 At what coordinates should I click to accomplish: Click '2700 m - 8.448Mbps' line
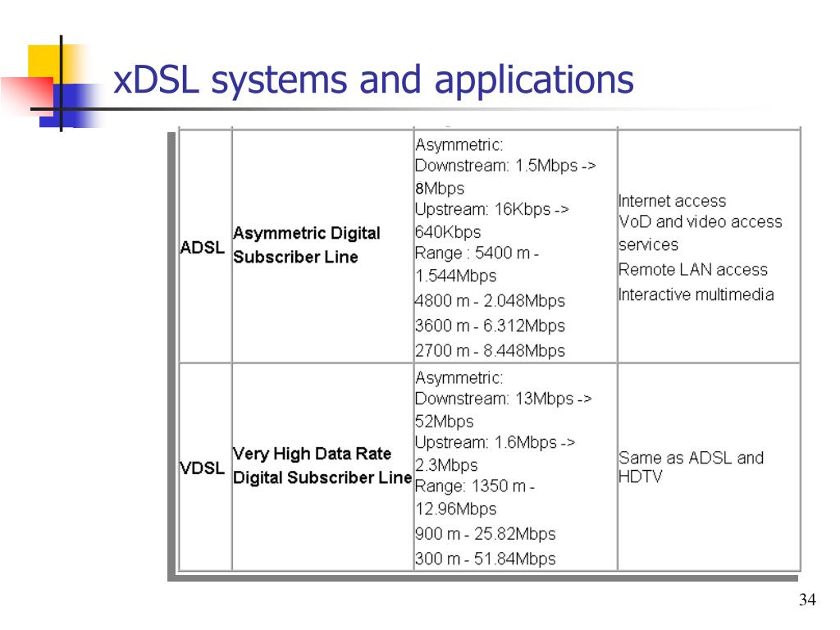[x=491, y=351]
